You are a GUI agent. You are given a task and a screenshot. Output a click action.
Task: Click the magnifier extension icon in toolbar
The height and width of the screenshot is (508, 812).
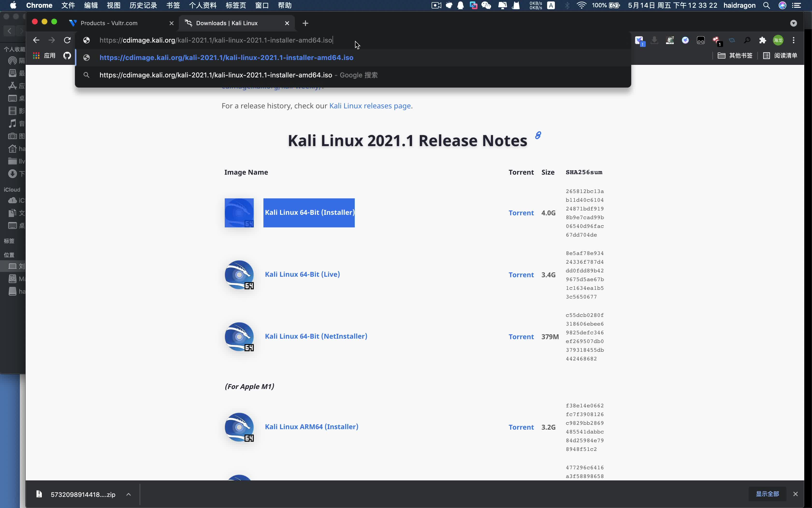pos(747,40)
